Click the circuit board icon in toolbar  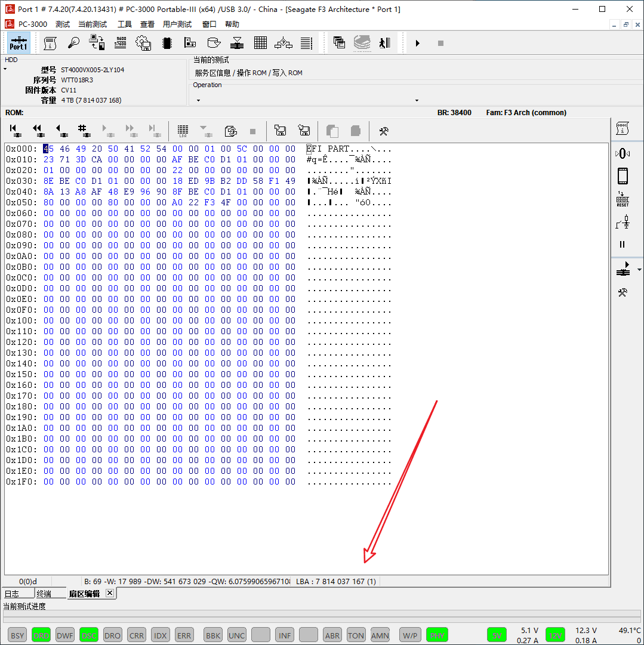click(190, 43)
